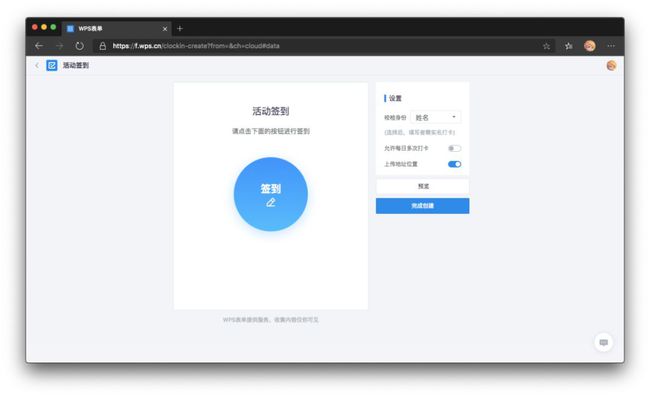Select the WPS表单 browser tab
This screenshot has width=650, height=397.
click(x=116, y=29)
